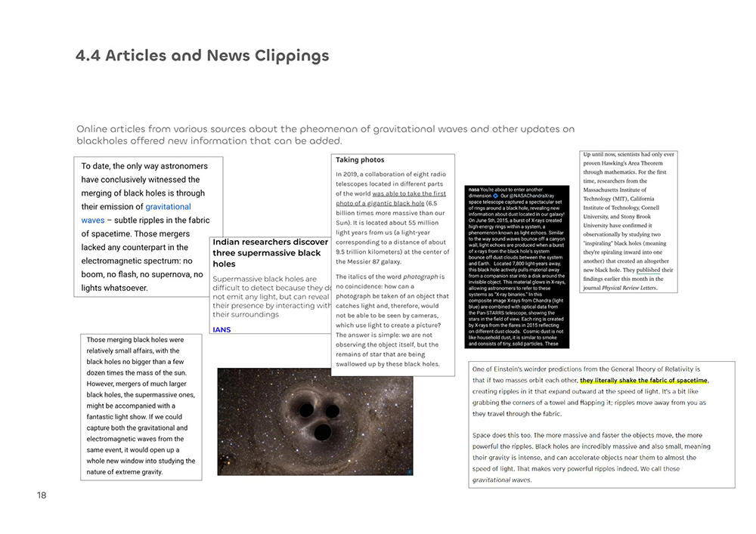The height and width of the screenshot is (534, 756).
Task: Click the italic word 'photograph' in Taking photos
Action: pos(422,276)
